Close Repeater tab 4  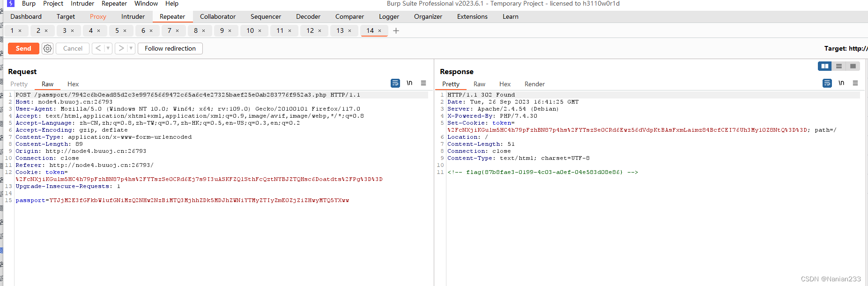(x=99, y=31)
